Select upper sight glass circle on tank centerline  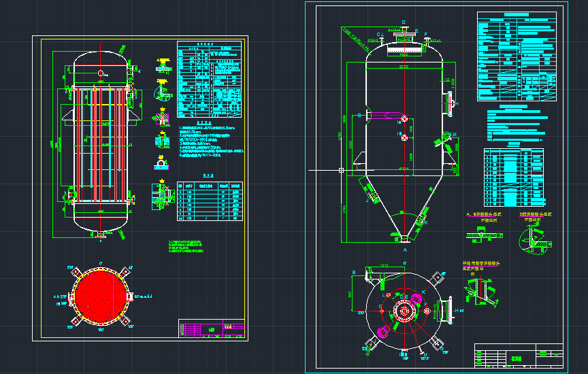pos(404,119)
